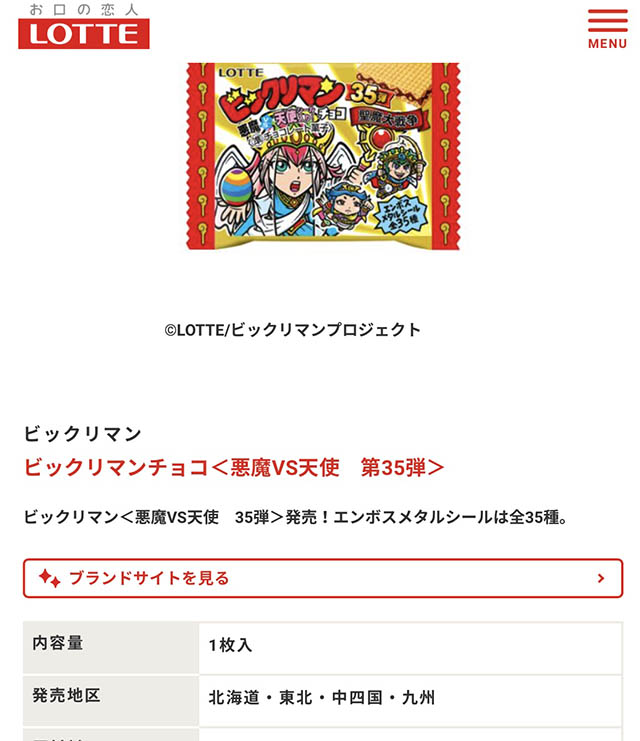Click the red product title ビックリマンチョコ＜悪魔VS天使 第35弾＞
640x741 pixels.
click(x=234, y=467)
